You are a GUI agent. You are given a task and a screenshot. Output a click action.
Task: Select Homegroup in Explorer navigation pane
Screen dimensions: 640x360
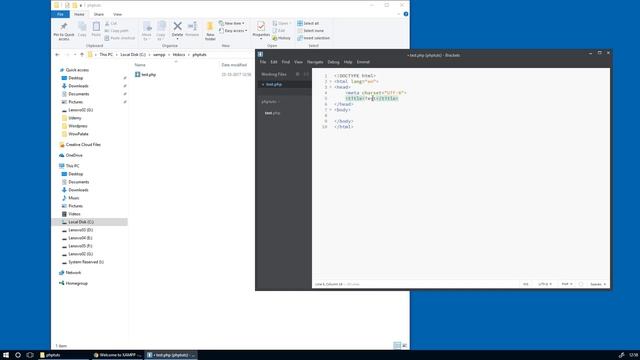pyautogui.click(x=76, y=283)
